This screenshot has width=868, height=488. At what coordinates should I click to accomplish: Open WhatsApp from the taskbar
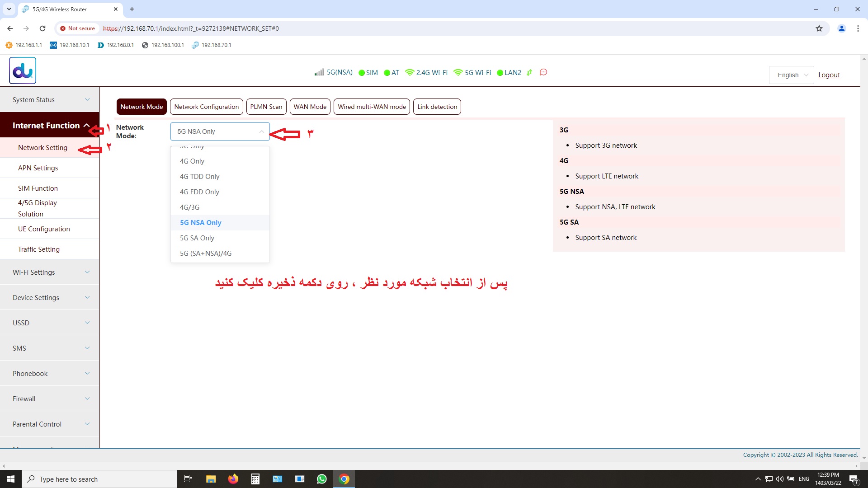(322, 479)
